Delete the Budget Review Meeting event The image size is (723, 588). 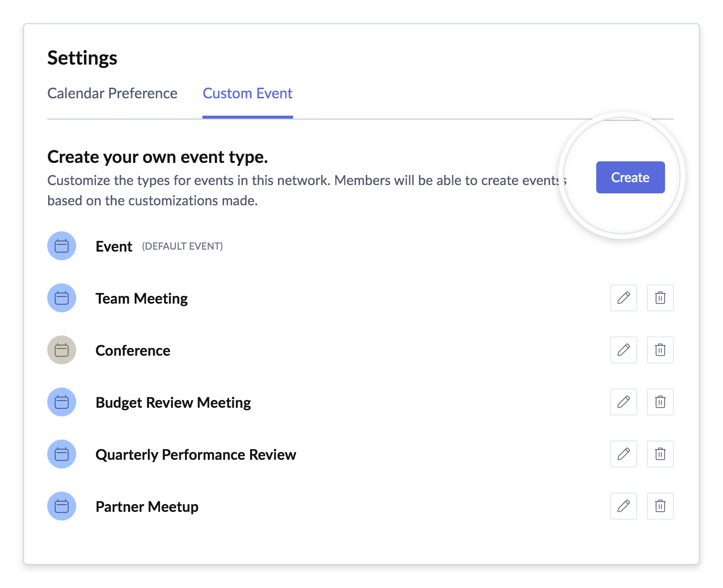click(x=660, y=402)
